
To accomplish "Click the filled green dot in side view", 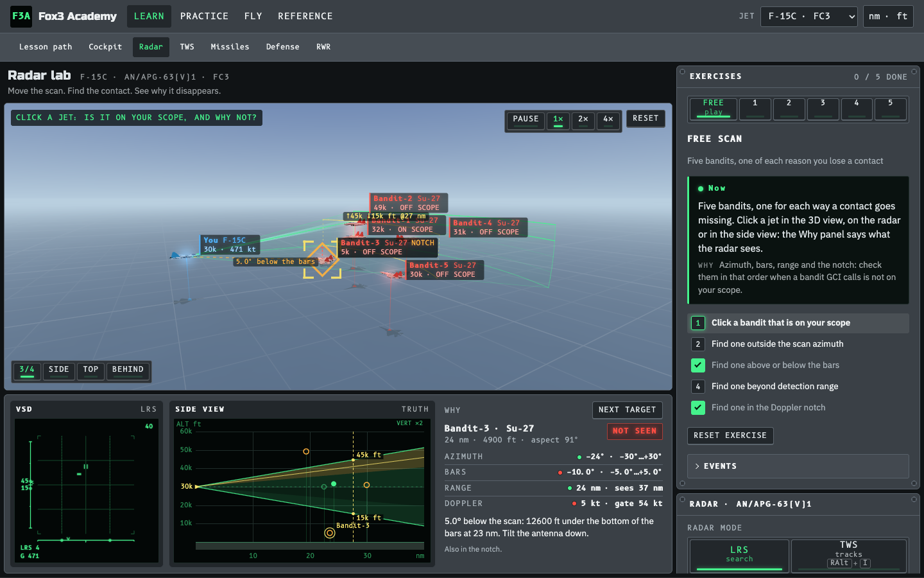I will [x=334, y=484].
